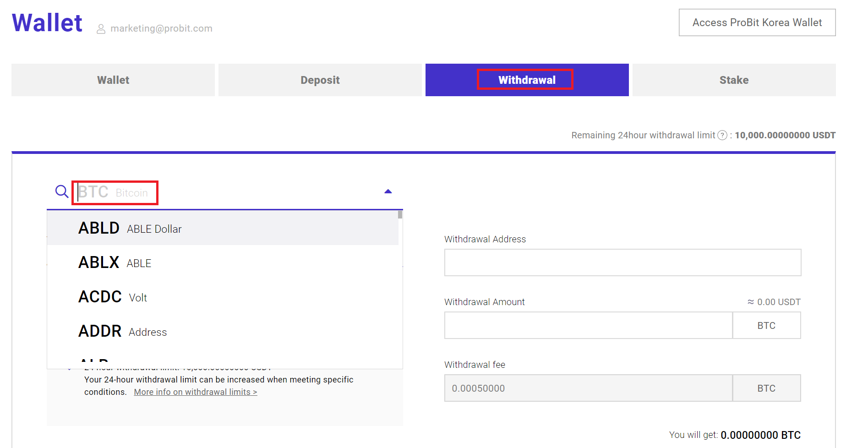Open the withdrawal limit help icon
Viewport: 868px width, 448px height.
[722, 135]
